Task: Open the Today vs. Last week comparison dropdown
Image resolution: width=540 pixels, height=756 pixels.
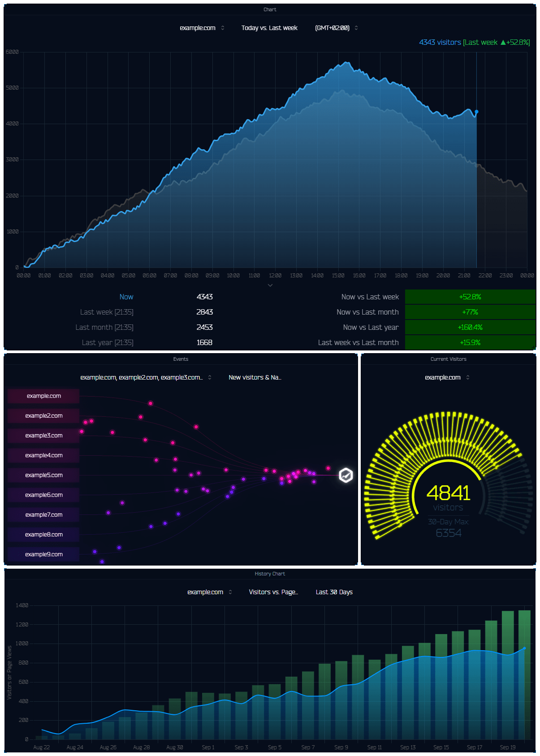Action: 269,28
